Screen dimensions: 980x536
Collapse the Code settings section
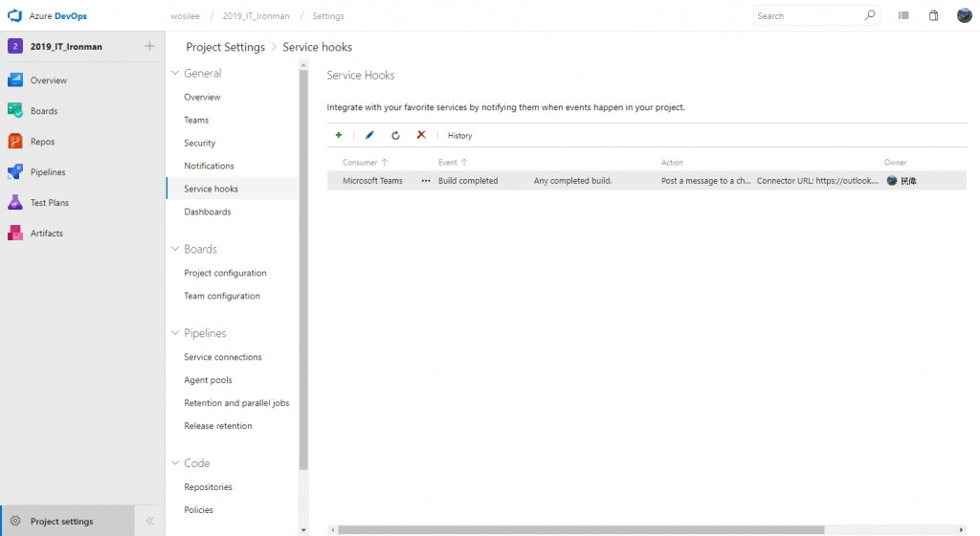pos(176,463)
